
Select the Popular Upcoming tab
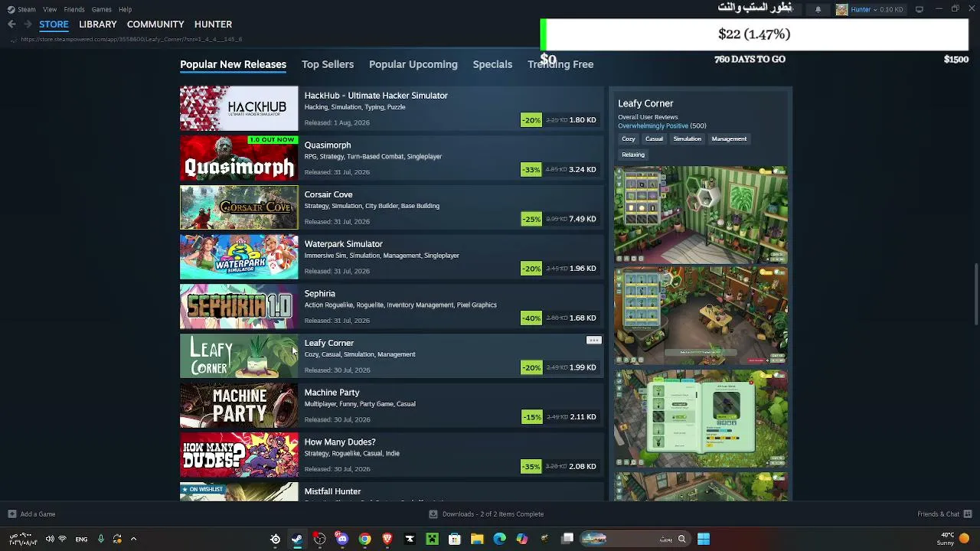[x=413, y=64]
